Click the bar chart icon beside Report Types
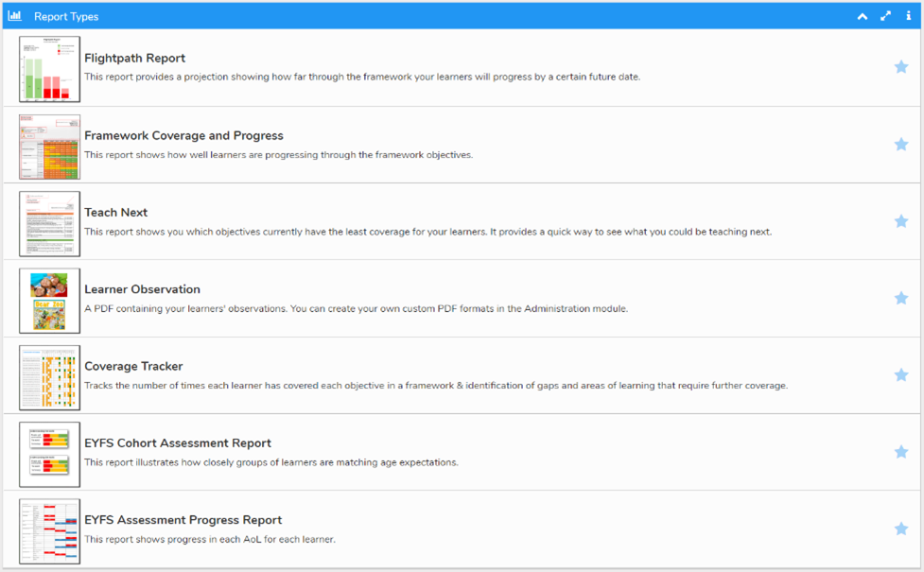 15,16
